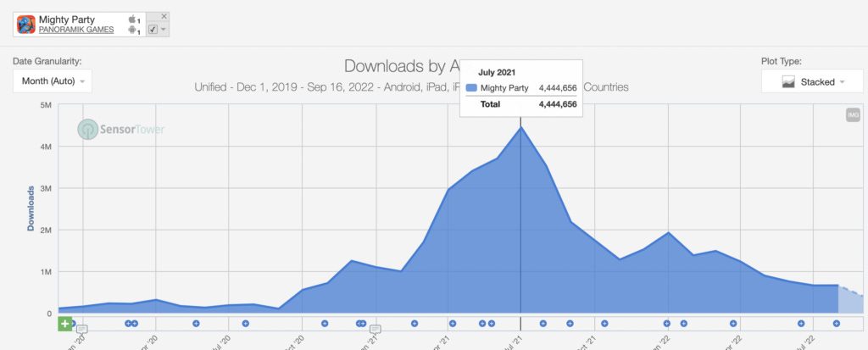Open the comment note icon near Jan '20

tap(82, 329)
